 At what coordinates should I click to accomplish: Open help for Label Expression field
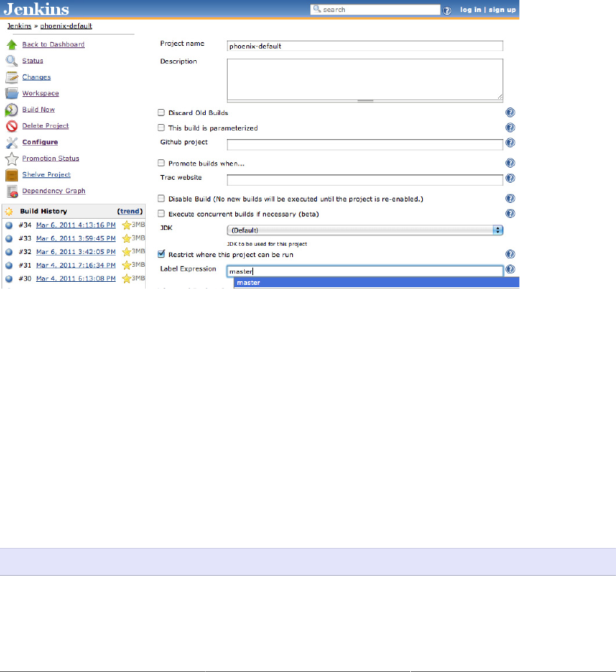(510, 269)
